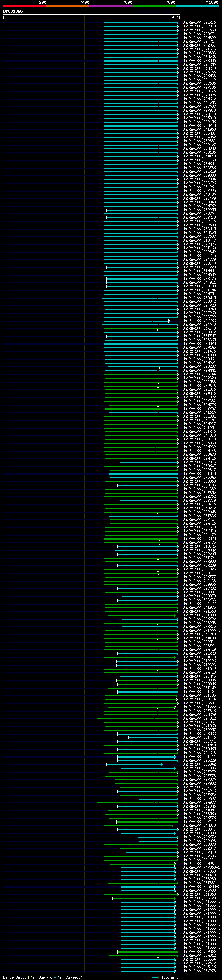Click the green alignment bar for UniRef100_C5XJF3
This screenshot has width=222, height=980.
coord(141,329)
